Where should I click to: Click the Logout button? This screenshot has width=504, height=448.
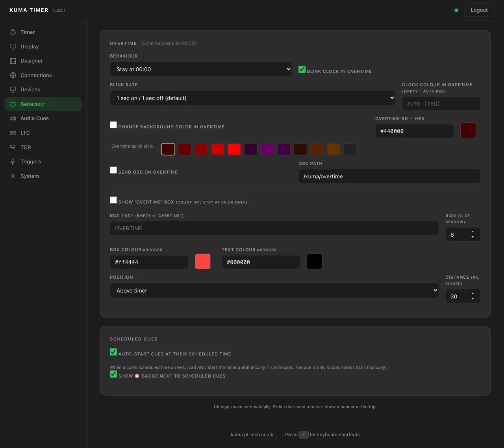[479, 10]
